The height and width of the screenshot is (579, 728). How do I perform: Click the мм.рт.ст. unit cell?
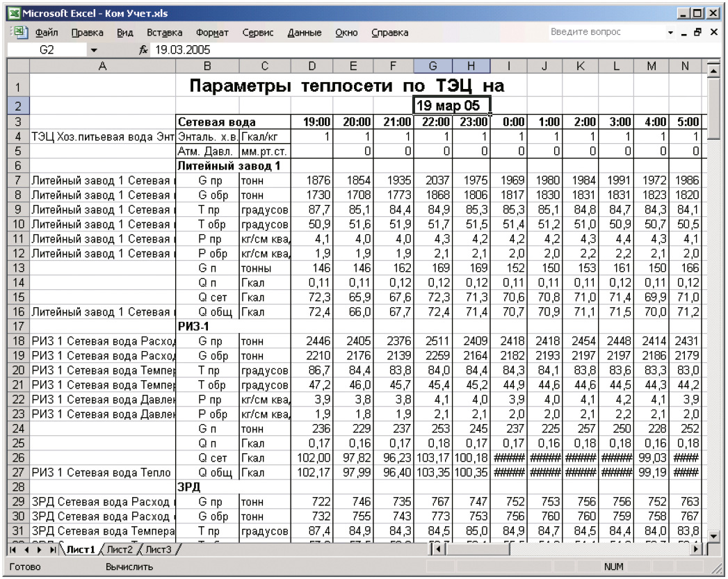click(265, 152)
